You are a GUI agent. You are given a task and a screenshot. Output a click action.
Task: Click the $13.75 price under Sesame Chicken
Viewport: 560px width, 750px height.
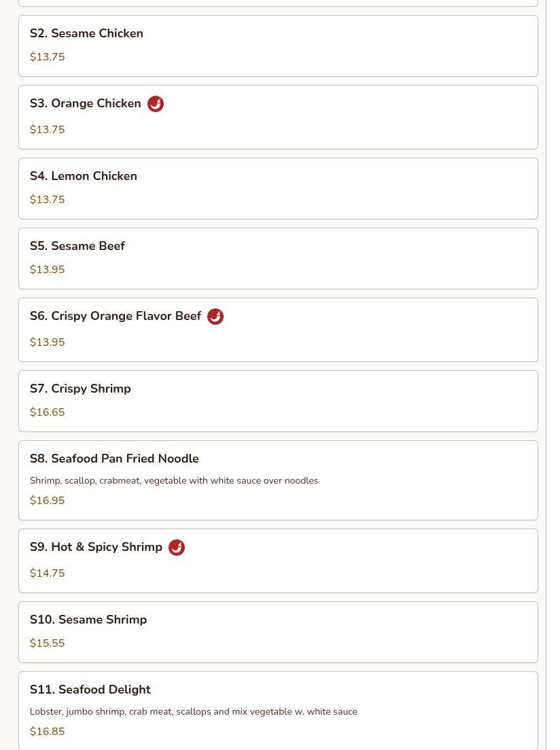pyautogui.click(x=47, y=56)
